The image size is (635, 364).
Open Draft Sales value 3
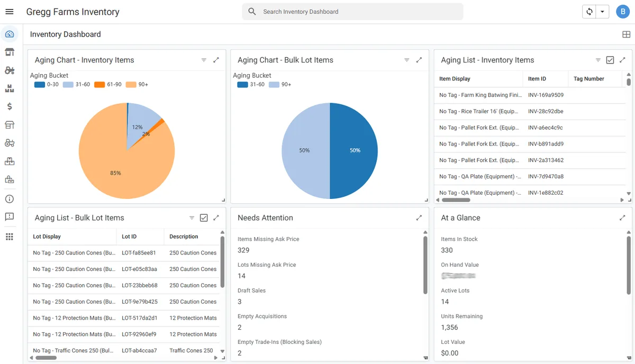pyautogui.click(x=240, y=302)
